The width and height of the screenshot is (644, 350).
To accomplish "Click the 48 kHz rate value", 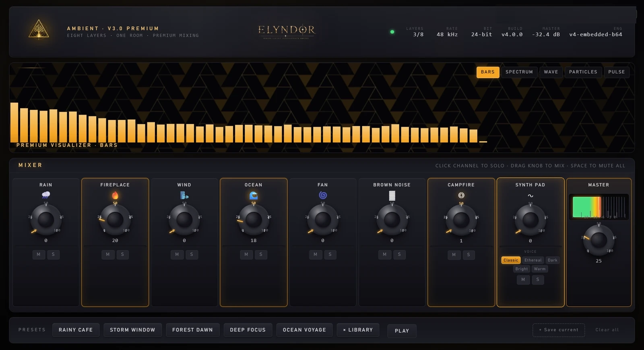I will tap(447, 35).
